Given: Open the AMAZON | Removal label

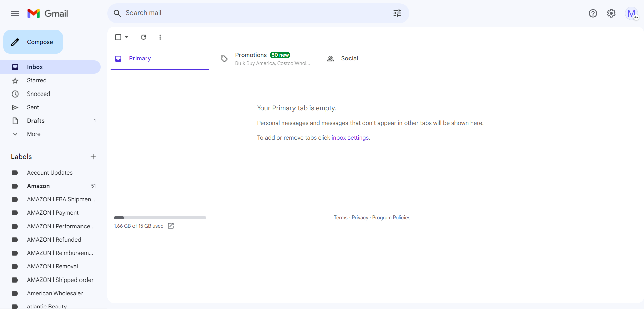Looking at the screenshot, I should tap(50, 266).
